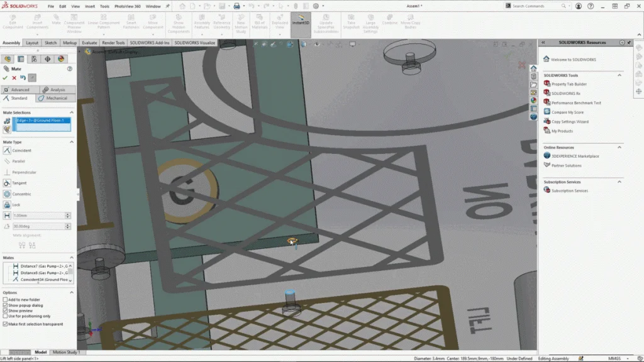Collapse the Options section

tap(72, 292)
